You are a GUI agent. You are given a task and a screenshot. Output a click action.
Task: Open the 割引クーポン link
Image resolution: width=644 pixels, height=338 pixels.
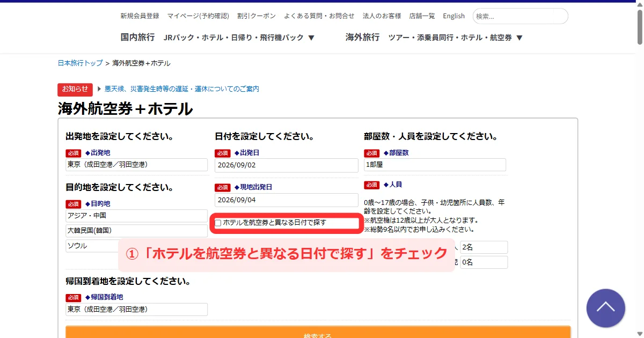pyautogui.click(x=257, y=16)
